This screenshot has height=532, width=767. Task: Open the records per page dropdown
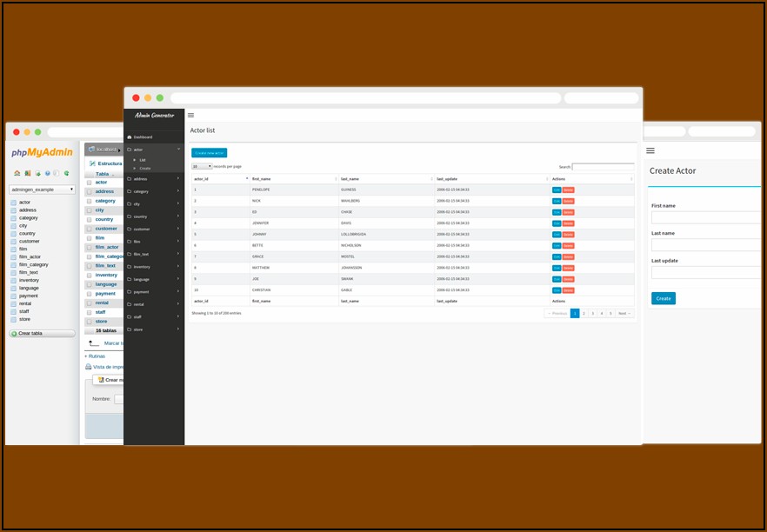pos(202,166)
